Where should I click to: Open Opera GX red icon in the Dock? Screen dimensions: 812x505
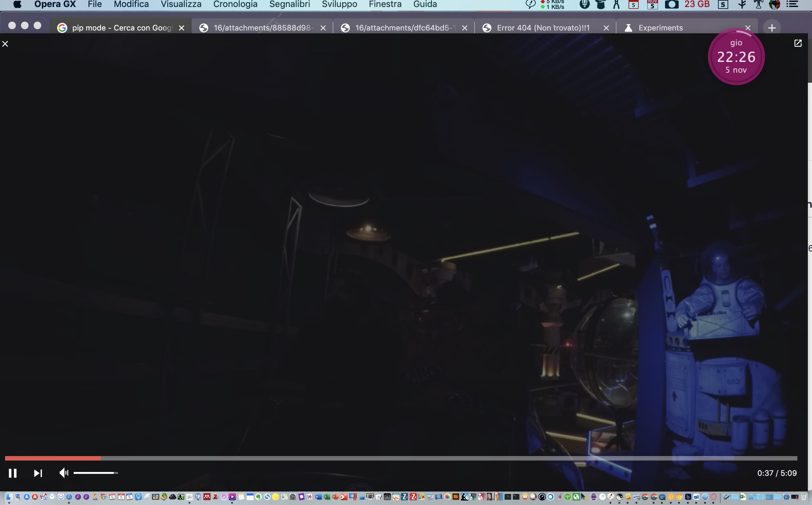coord(714,497)
